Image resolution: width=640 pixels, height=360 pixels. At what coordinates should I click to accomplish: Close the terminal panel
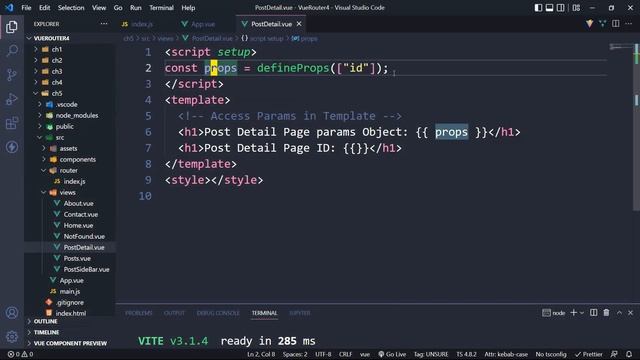(x=630, y=313)
